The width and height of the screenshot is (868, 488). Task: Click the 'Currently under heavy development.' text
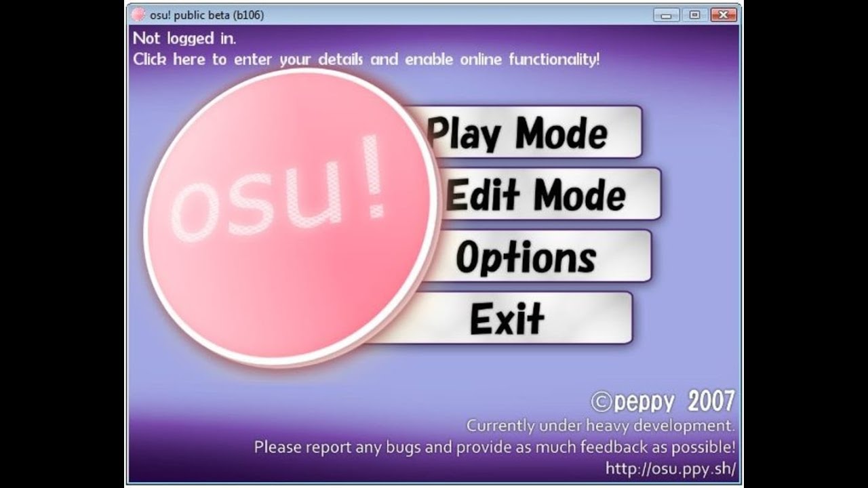pyautogui.click(x=600, y=426)
